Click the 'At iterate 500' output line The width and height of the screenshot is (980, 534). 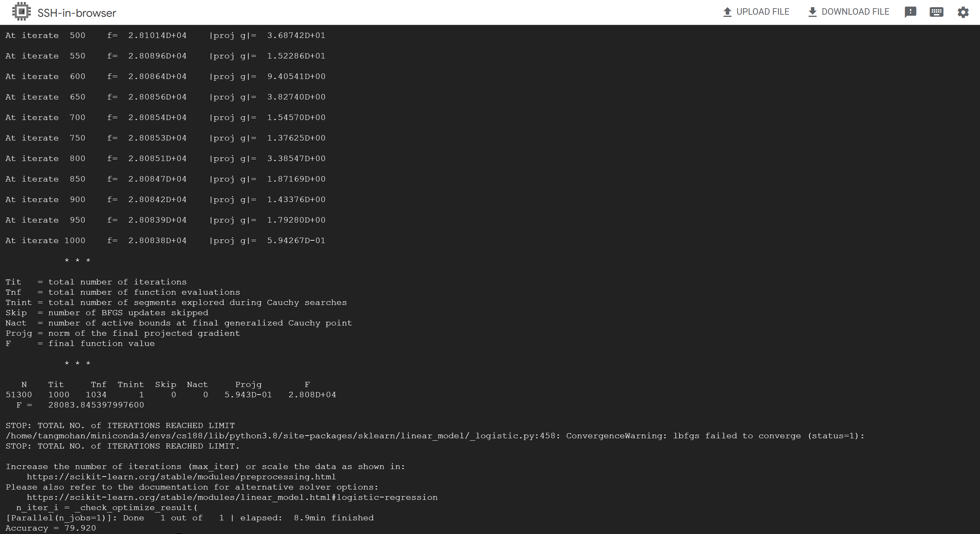pyautogui.click(x=165, y=35)
